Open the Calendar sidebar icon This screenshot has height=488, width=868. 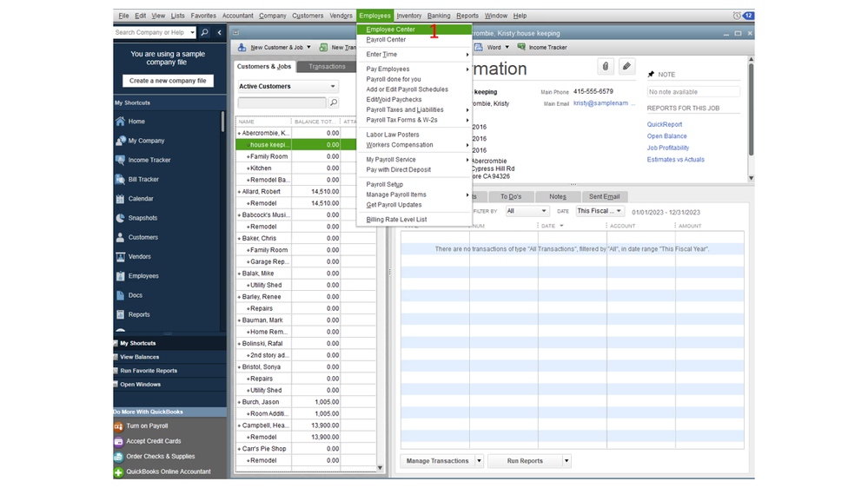[120, 199]
